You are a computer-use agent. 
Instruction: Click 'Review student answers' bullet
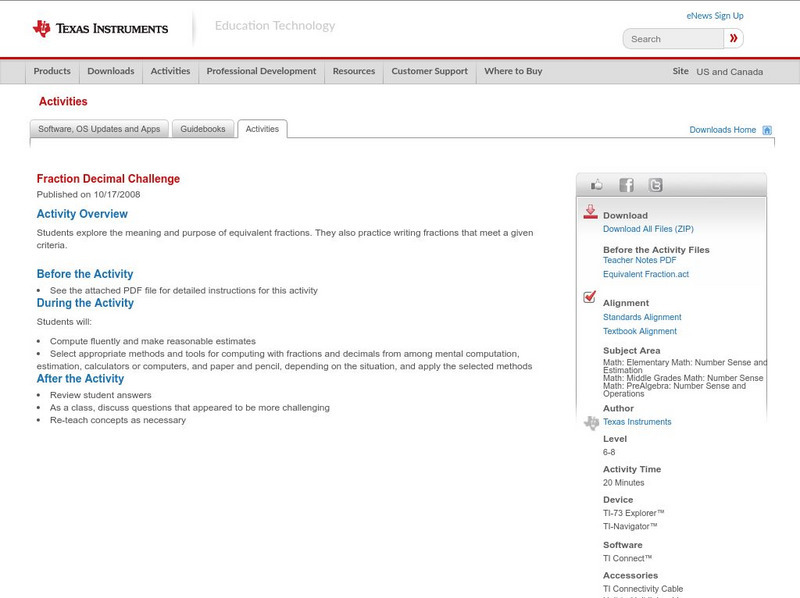coord(101,395)
